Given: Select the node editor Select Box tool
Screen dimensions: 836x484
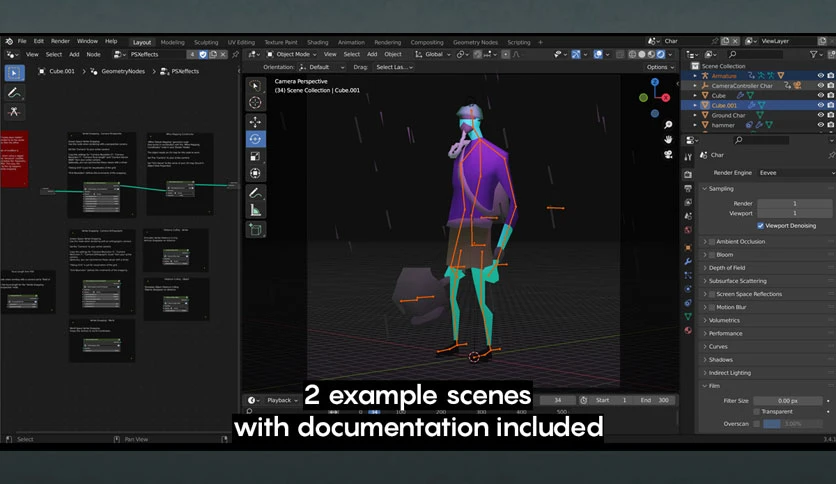Looking at the screenshot, I should point(14,72).
